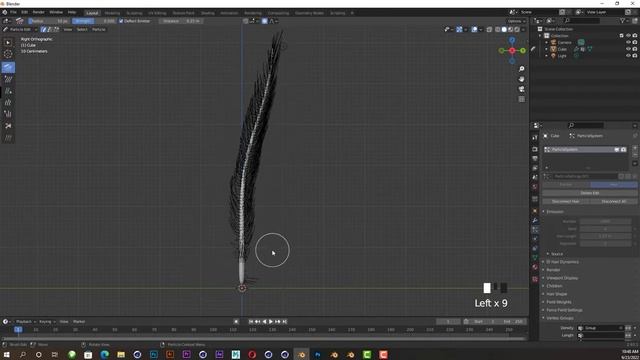Toggle camera view icon in viewport
The image size is (640, 360).
click(x=522, y=89)
